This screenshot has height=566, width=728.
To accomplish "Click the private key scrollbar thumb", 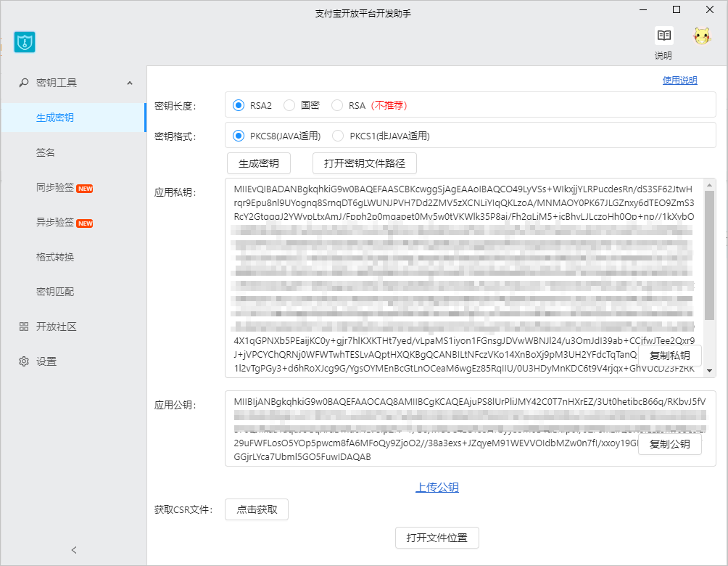I will (709, 255).
